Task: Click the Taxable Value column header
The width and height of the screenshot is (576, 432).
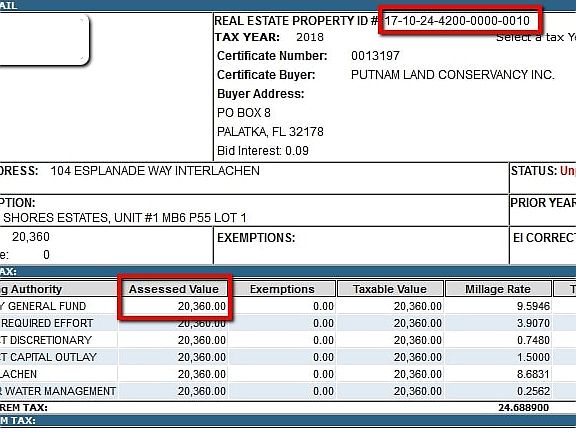Action: click(390, 289)
